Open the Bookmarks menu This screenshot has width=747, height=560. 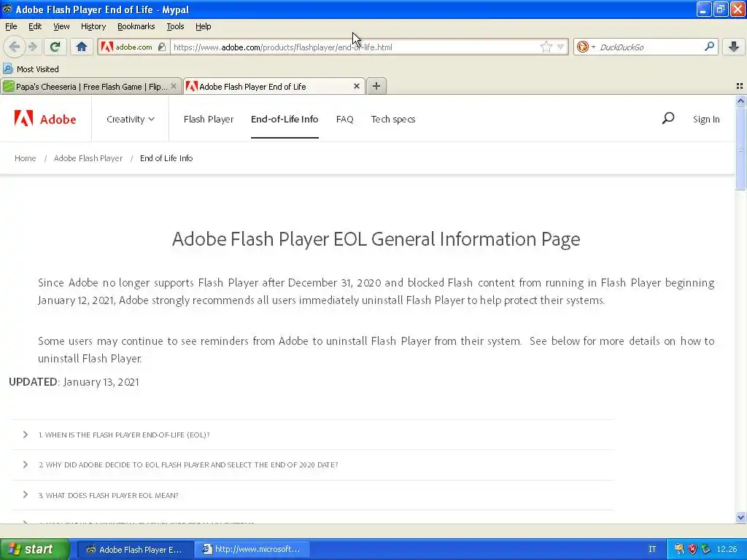(x=136, y=26)
